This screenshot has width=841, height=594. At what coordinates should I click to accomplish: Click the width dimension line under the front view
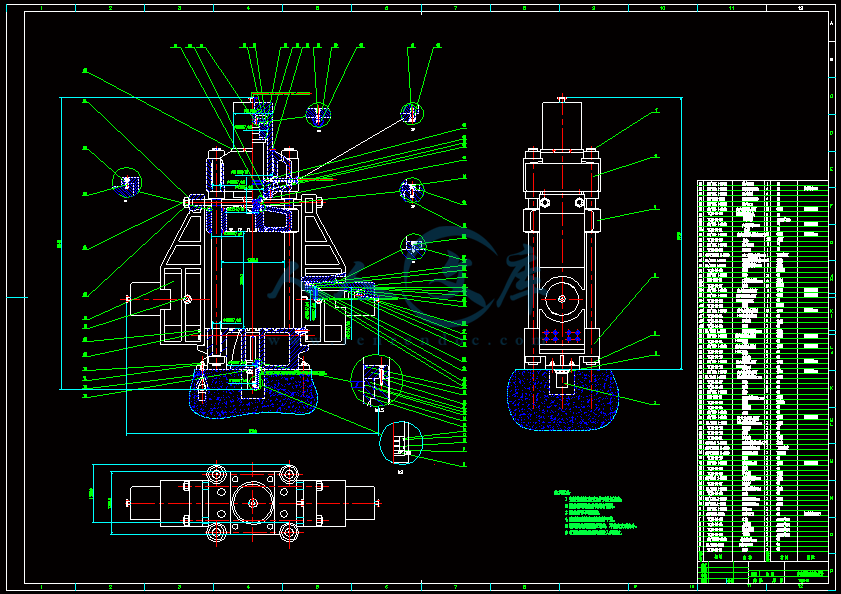[253, 434]
